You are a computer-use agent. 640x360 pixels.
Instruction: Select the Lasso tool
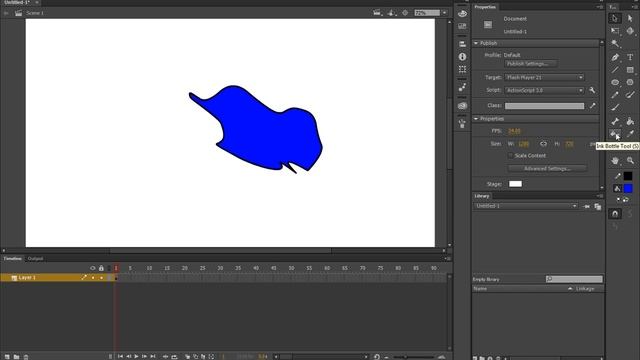point(615,43)
